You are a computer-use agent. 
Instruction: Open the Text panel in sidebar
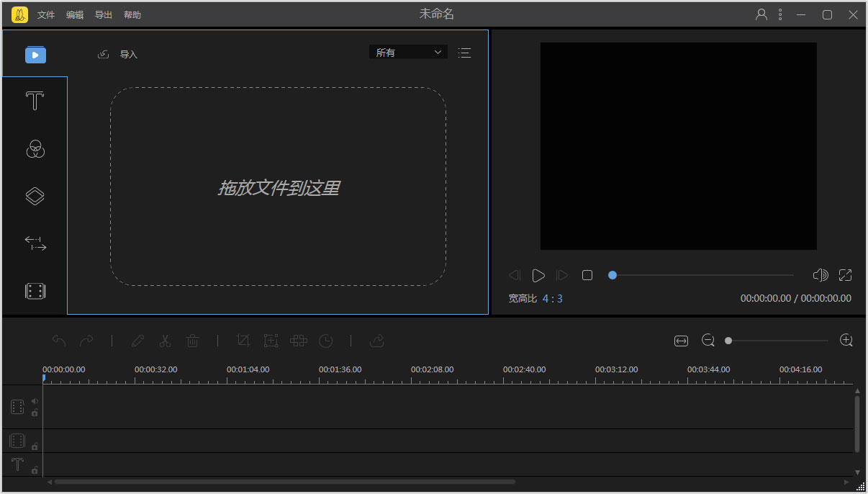(x=35, y=102)
